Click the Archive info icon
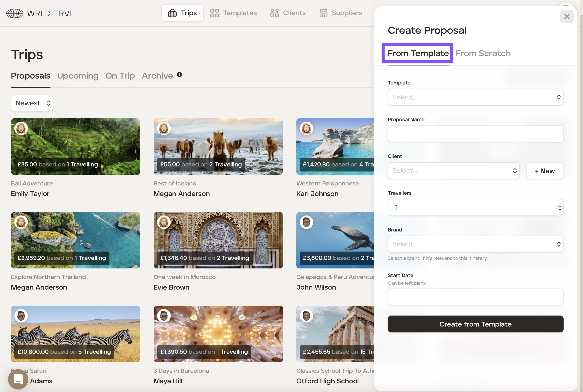 (179, 75)
